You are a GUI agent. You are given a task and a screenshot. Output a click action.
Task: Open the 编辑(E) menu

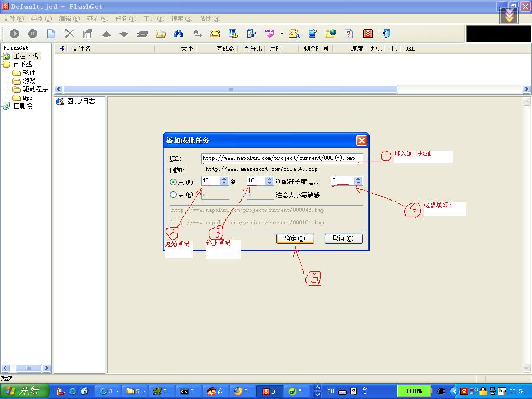[69, 19]
